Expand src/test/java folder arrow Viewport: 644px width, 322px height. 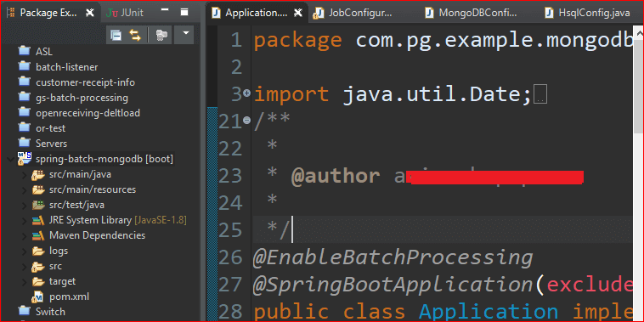pos(25,206)
